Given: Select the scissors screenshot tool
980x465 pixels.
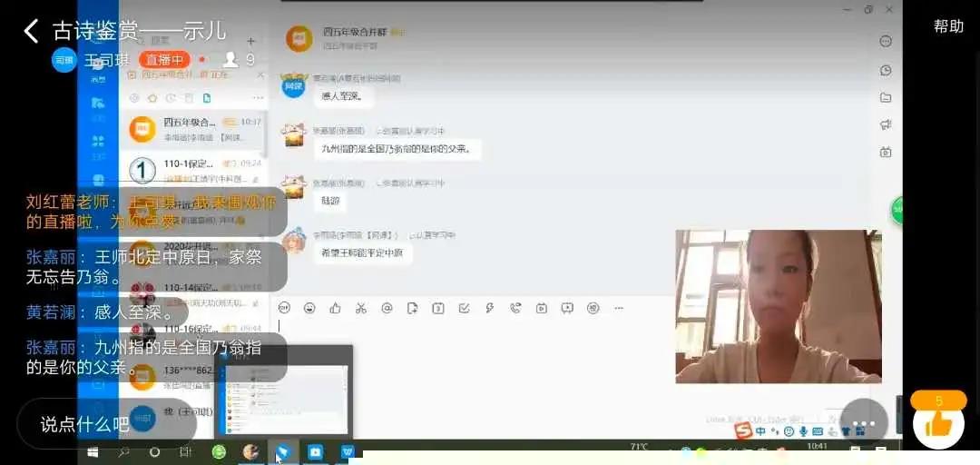Looking at the screenshot, I should [x=360, y=308].
